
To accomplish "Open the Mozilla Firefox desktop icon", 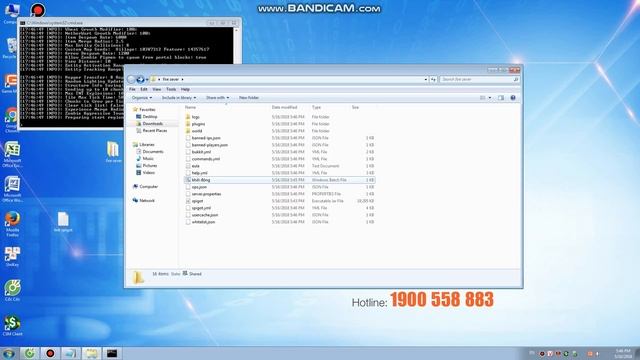I will point(12,224).
